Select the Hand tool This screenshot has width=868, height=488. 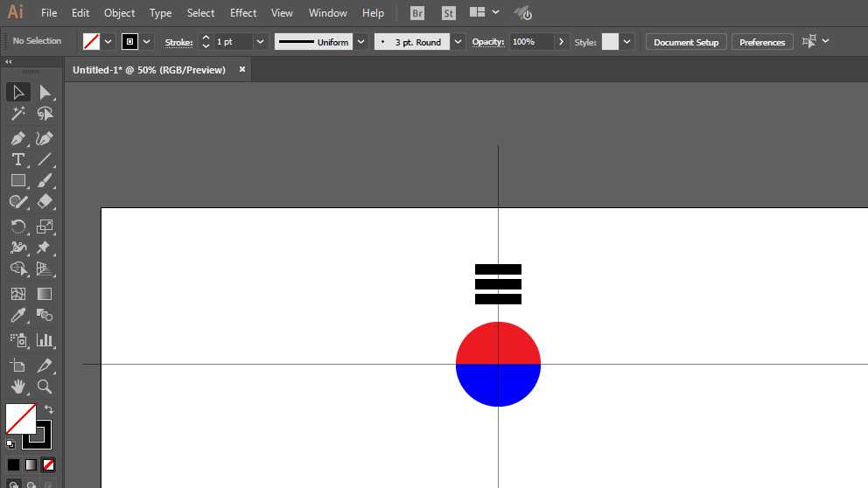pyautogui.click(x=18, y=387)
